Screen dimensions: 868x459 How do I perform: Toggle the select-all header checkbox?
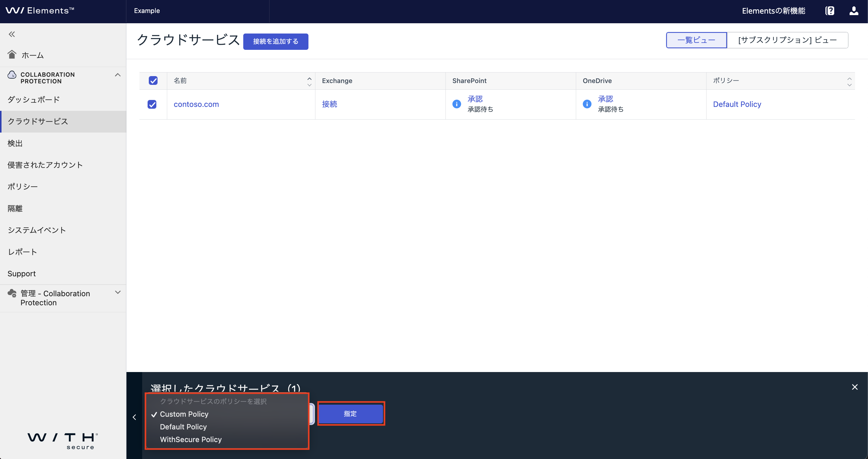(x=153, y=81)
